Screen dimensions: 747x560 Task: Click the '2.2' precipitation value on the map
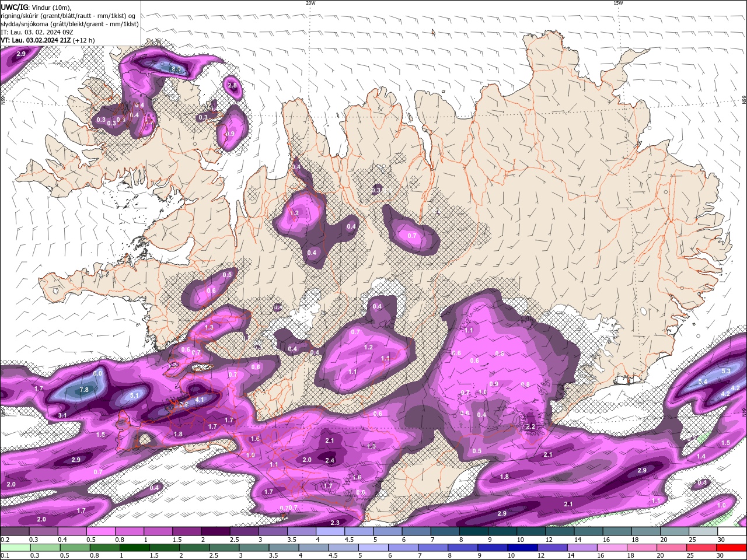(x=530, y=426)
